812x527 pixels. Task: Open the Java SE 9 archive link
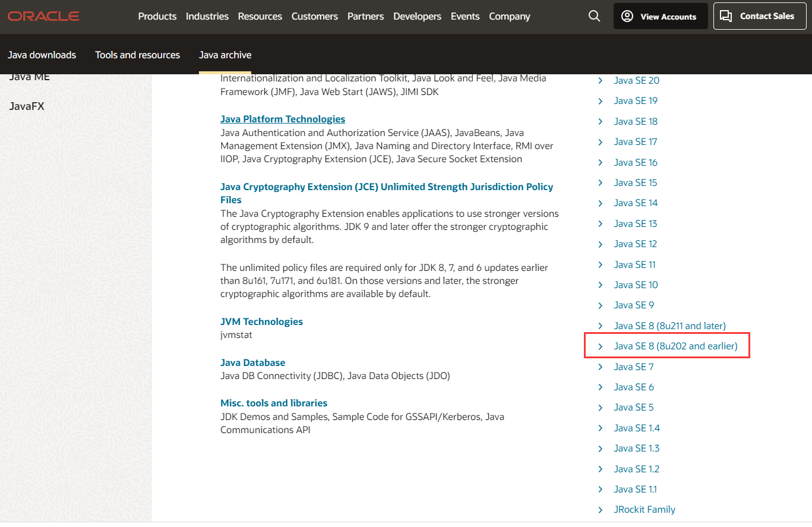pos(634,305)
